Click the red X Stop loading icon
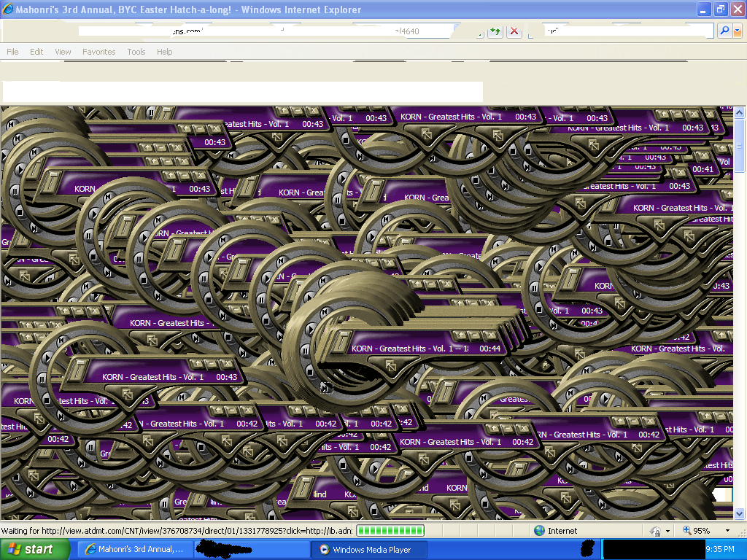Image resolution: width=747 pixels, height=560 pixels. click(514, 31)
